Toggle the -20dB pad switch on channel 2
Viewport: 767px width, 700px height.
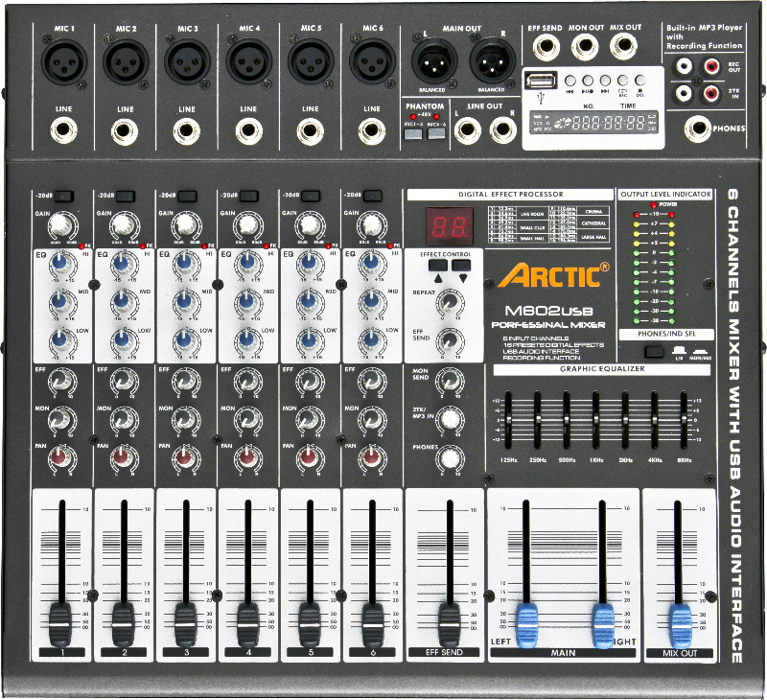click(x=126, y=197)
